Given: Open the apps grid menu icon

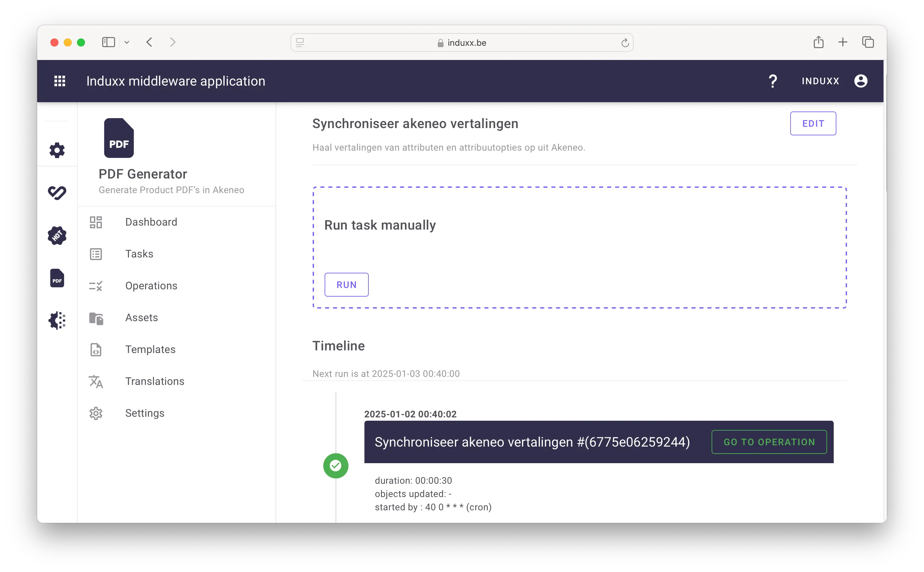Looking at the screenshot, I should point(60,81).
